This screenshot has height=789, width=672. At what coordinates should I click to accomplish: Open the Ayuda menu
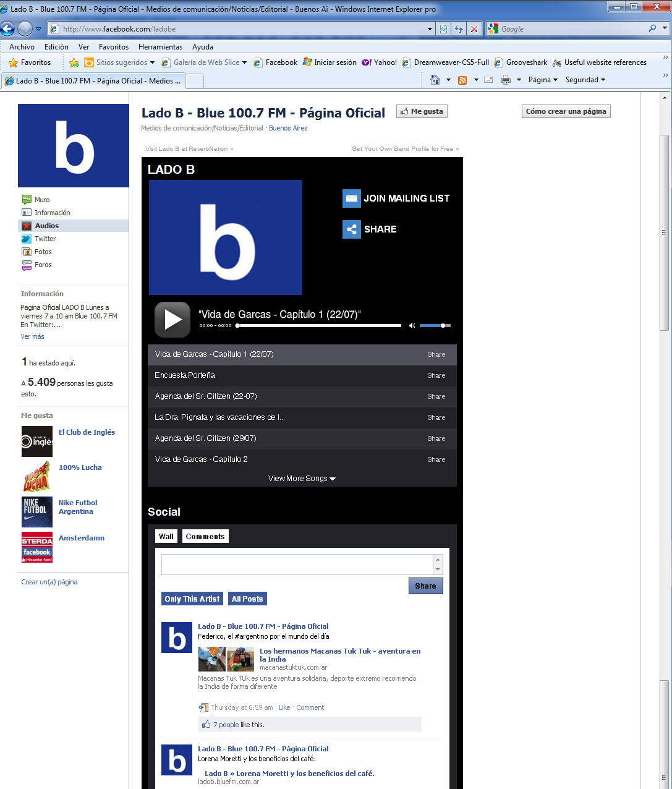coord(203,47)
